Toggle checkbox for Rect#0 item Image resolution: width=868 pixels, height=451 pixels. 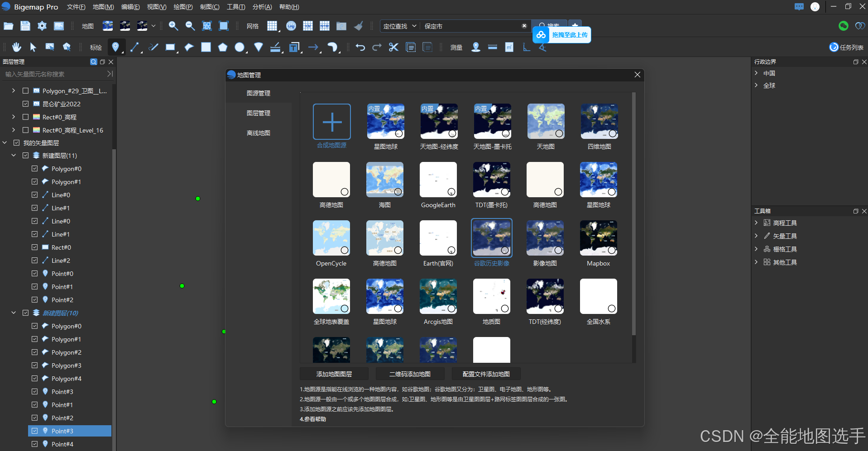35,247
